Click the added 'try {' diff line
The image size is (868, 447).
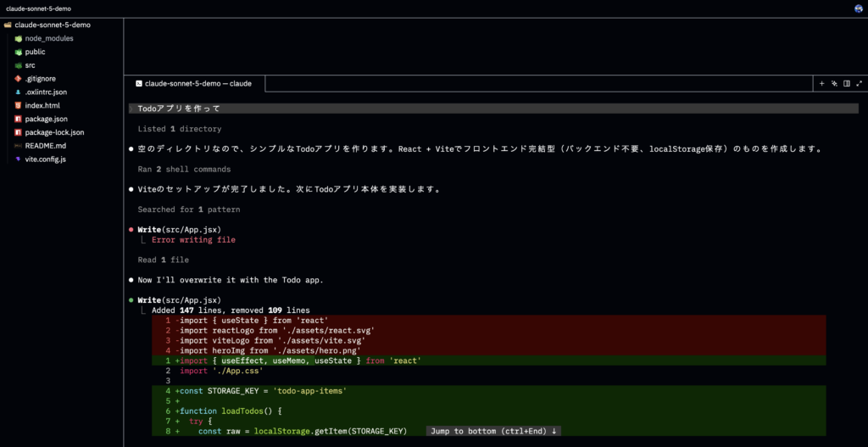[x=489, y=421]
